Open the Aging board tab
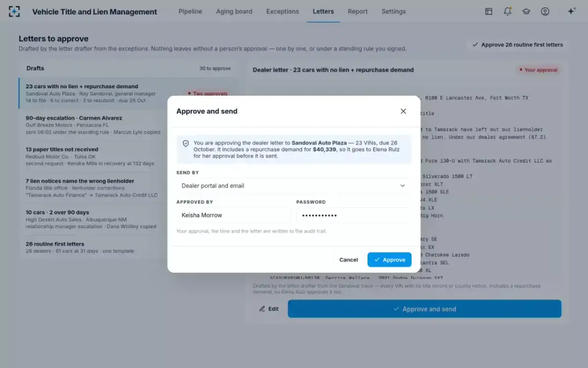The height and width of the screenshot is (368, 588). pyautogui.click(x=234, y=11)
